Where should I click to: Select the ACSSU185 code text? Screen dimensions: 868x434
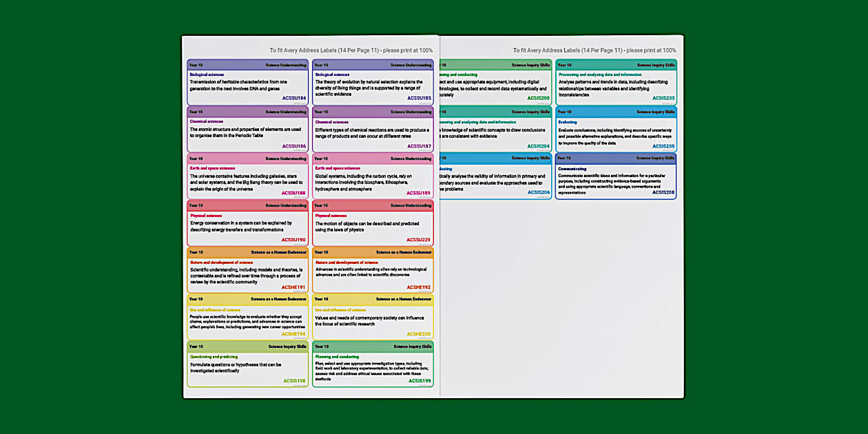pos(419,99)
